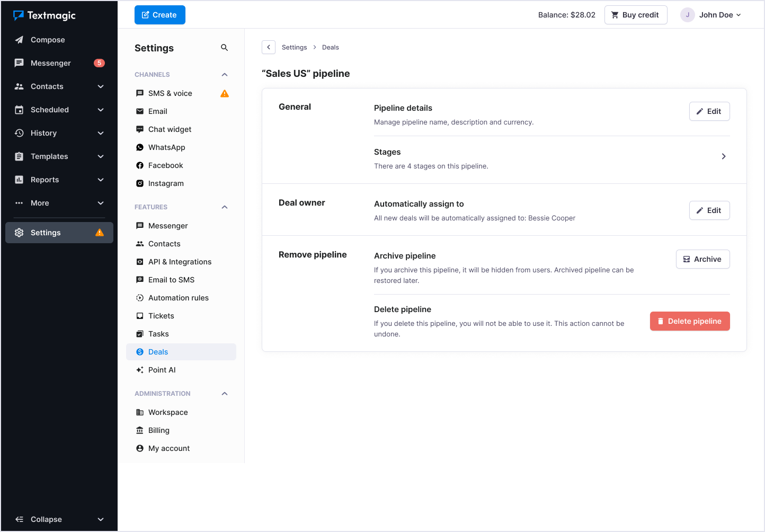The width and height of the screenshot is (765, 532).
Task: Open the settings search magnifier
Action: pyautogui.click(x=224, y=47)
